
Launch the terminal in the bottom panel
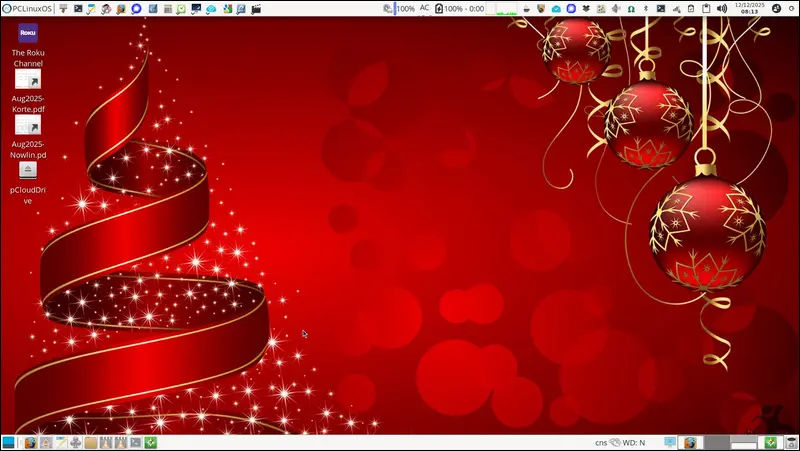(x=136, y=442)
